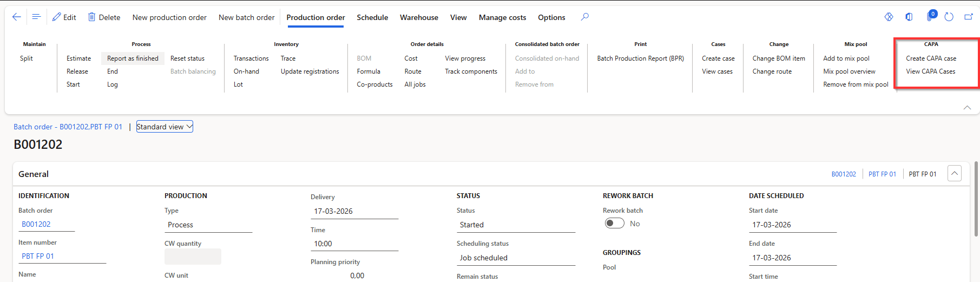Click Reset status
This screenshot has height=282, width=980.
tap(187, 58)
